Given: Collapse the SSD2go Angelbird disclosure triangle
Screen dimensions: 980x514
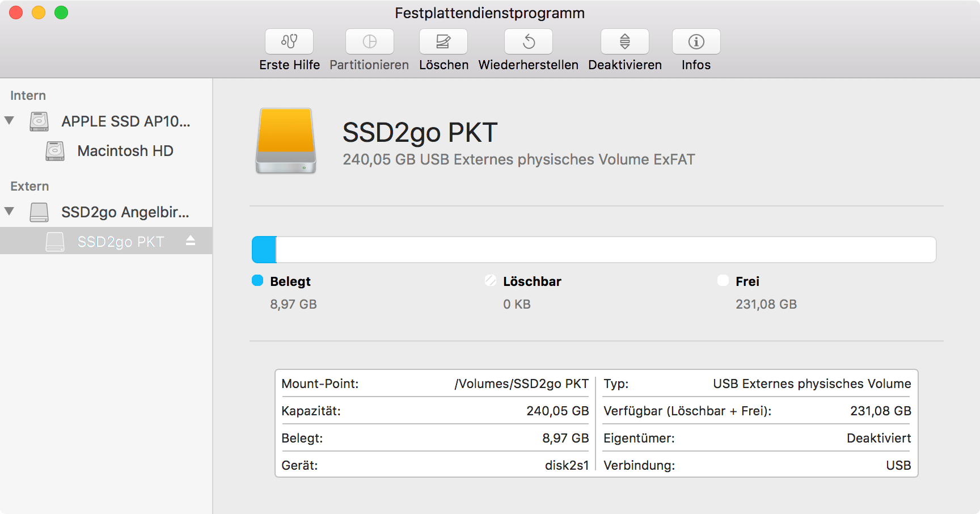Looking at the screenshot, I should tap(9, 211).
